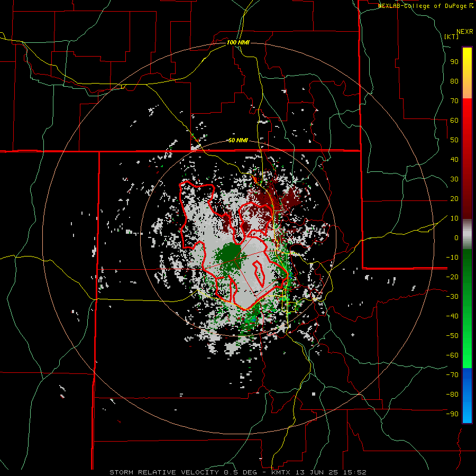Click the positive 50 value on the velocity scale
This screenshot has width=476, height=476.
pos(454,140)
